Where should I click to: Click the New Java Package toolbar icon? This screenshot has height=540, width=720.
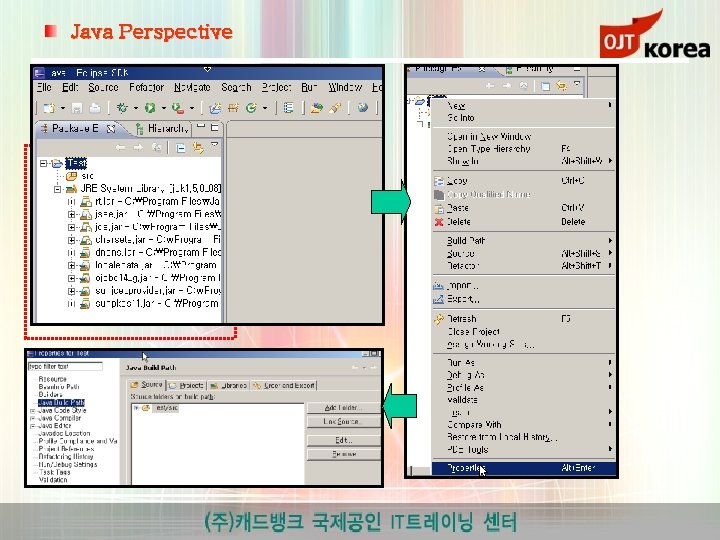point(233,108)
